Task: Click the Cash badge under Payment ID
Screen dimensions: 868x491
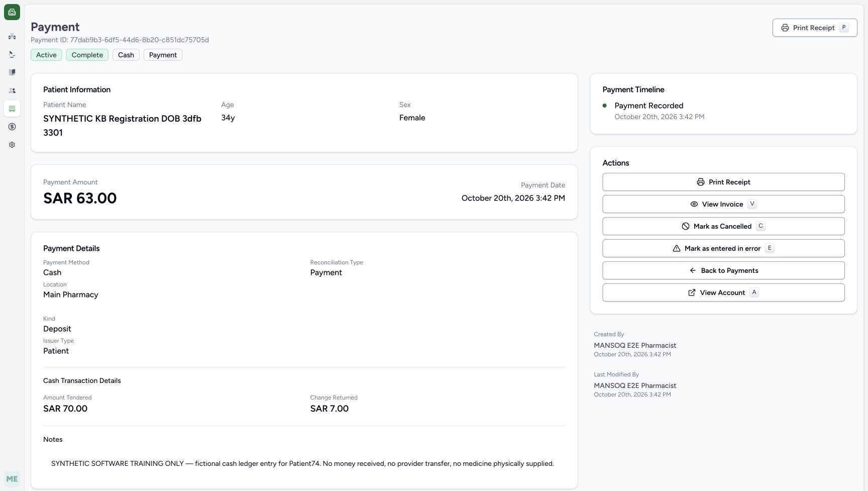Action: pyautogui.click(x=126, y=55)
